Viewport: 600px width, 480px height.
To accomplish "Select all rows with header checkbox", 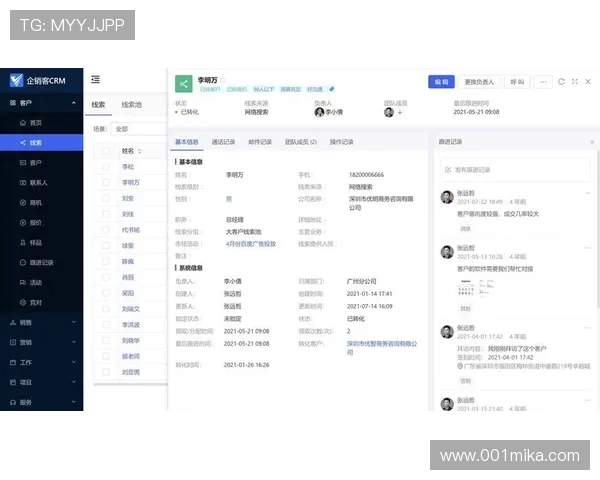I will coord(105,151).
